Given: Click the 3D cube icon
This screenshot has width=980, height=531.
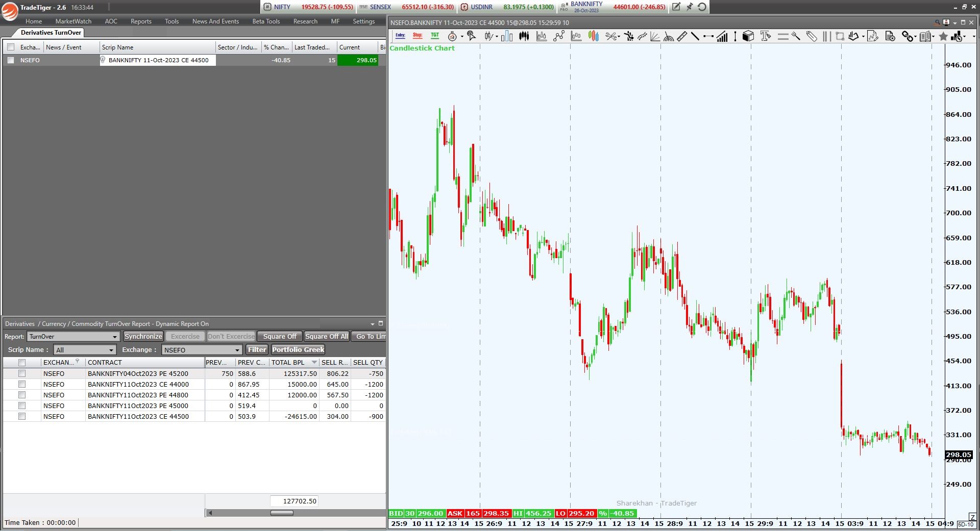Looking at the screenshot, I should [x=748, y=36].
